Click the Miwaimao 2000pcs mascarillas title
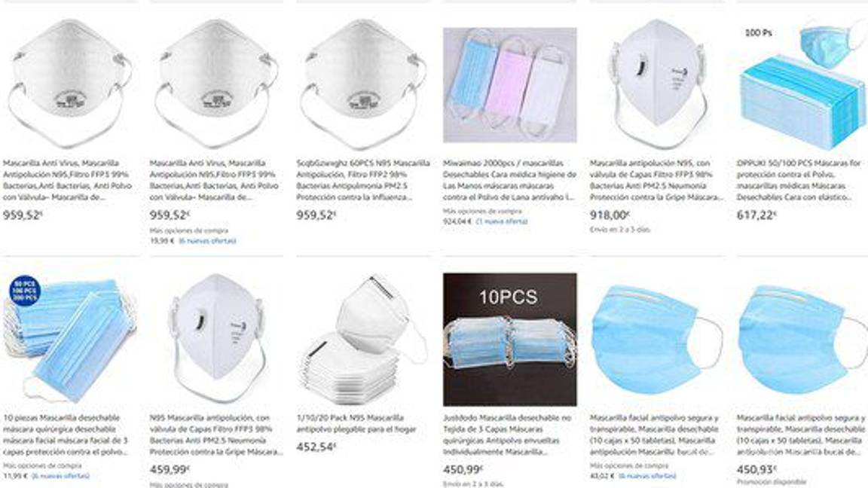868x488 pixels. click(509, 180)
